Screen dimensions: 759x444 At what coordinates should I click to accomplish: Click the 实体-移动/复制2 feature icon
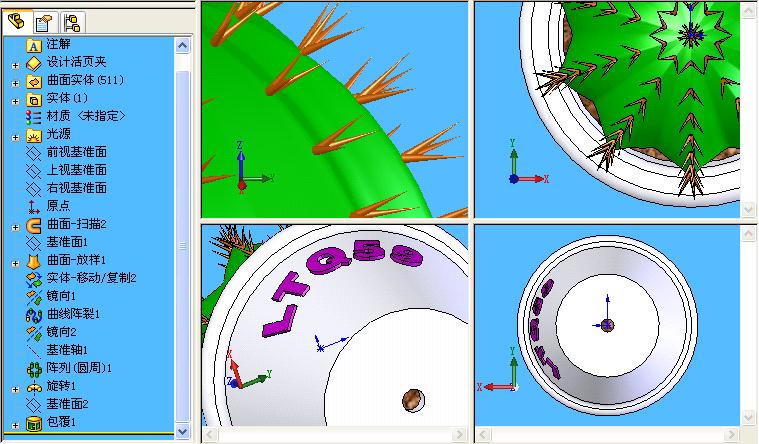pos(33,279)
